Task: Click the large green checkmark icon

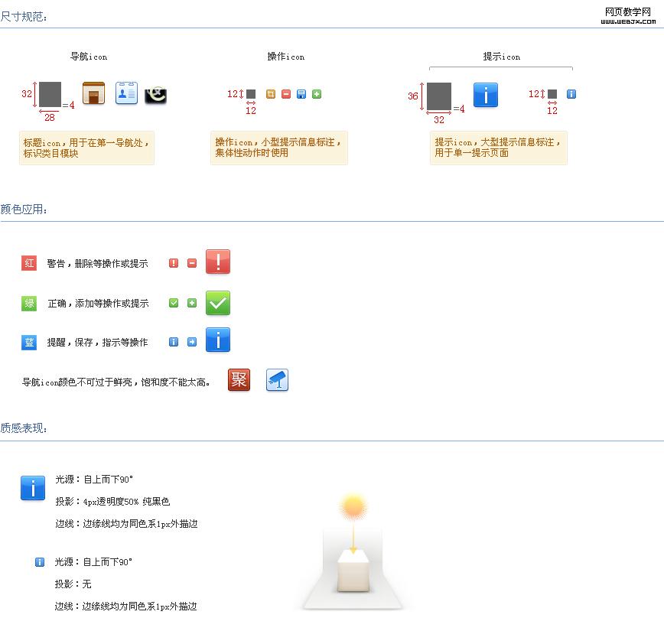Action: (218, 303)
